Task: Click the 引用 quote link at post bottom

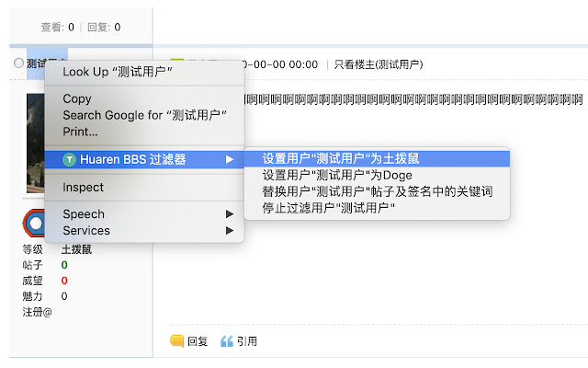Action: click(247, 341)
